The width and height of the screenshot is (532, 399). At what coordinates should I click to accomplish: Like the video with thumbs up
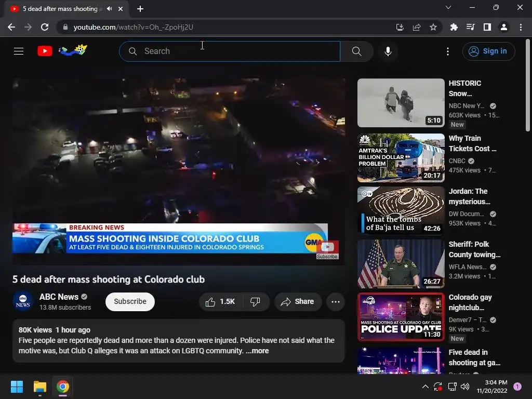220,302
